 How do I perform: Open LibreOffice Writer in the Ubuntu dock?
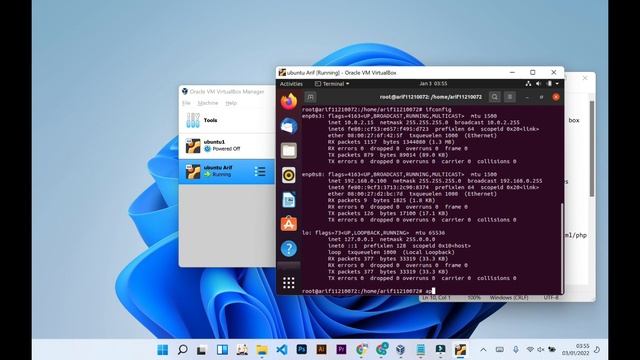coord(289,200)
